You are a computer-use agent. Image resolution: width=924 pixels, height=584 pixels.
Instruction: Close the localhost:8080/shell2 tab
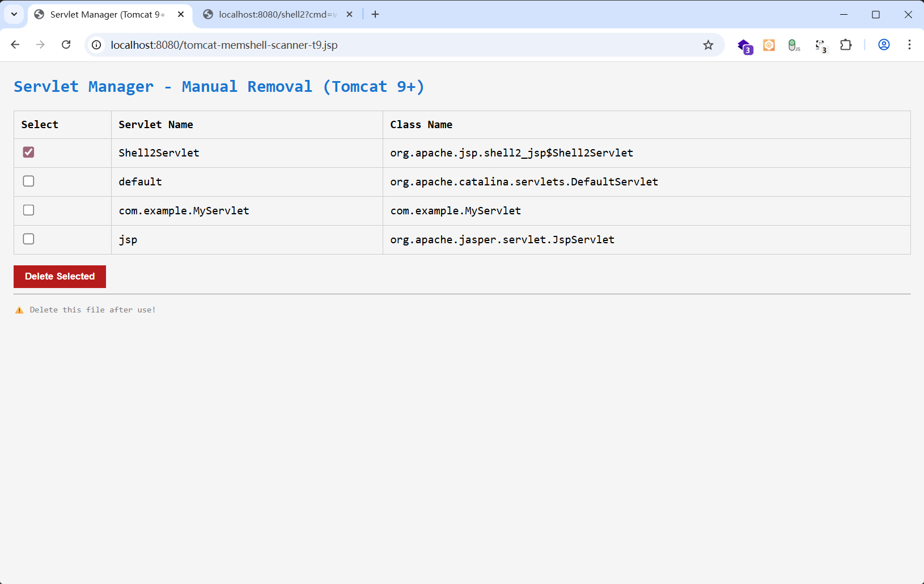click(349, 15)
